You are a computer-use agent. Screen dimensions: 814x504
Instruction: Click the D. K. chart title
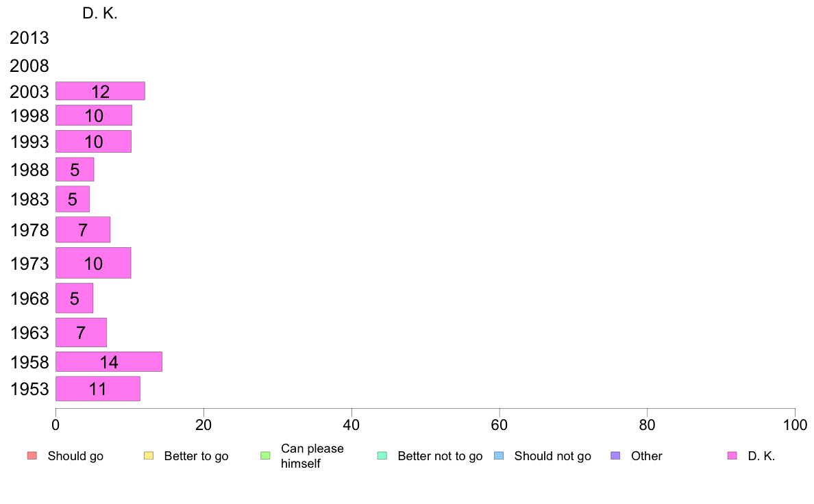point(99,14)
